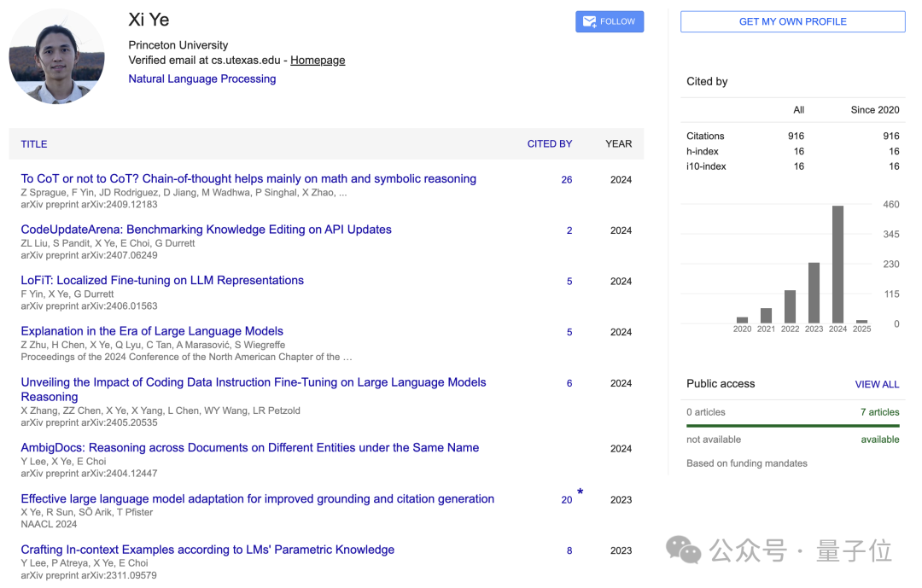This screenshot has width=922, height=588.
Task: Click Get My Own Profile button
Action: (792, 21)
